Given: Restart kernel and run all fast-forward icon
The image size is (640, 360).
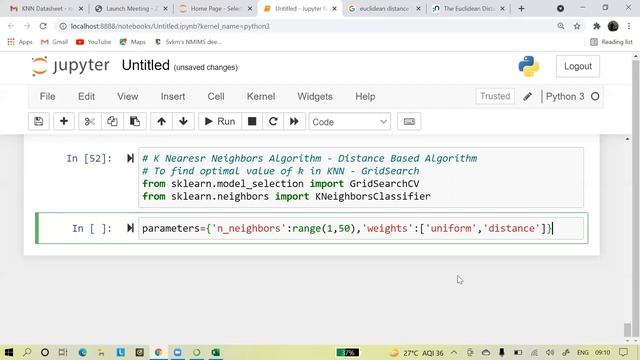Looking at the screenshot, I should click(x=294, y=122).
